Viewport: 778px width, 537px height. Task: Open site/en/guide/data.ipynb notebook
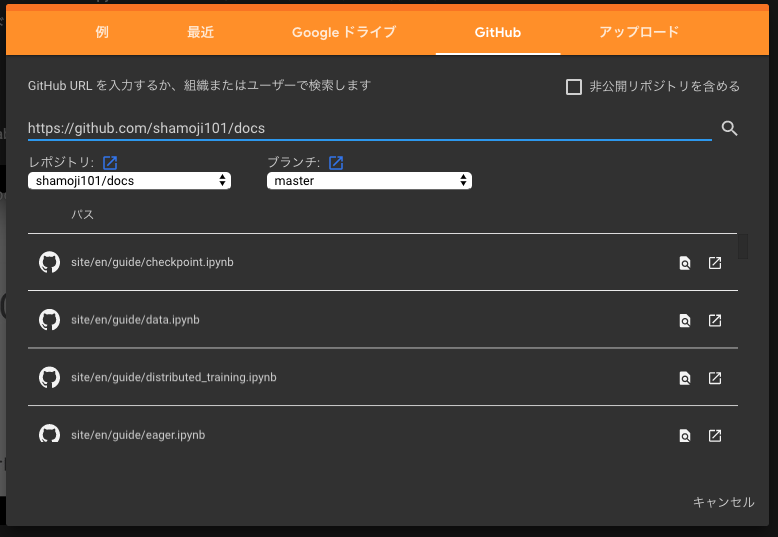[135, 320]
